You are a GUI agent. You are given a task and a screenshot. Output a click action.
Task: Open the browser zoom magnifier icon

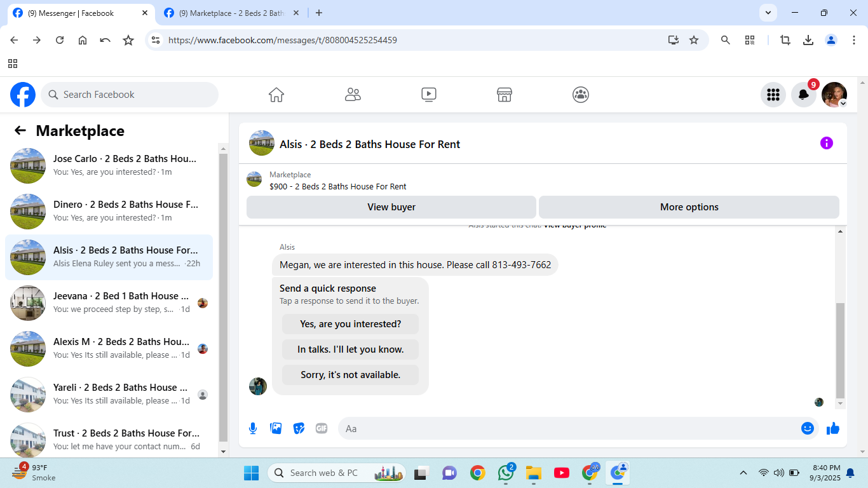pyautogui.click(x=726, y=40)
